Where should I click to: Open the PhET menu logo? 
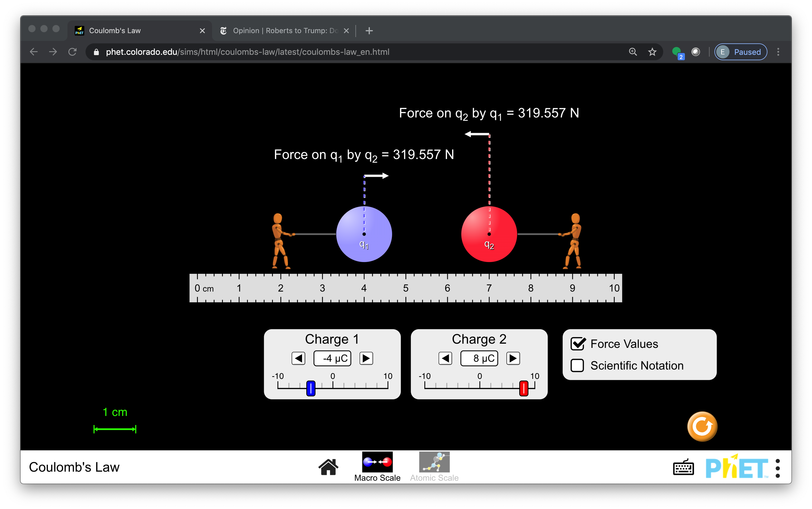pyautogui.click(x=737, y=467)
